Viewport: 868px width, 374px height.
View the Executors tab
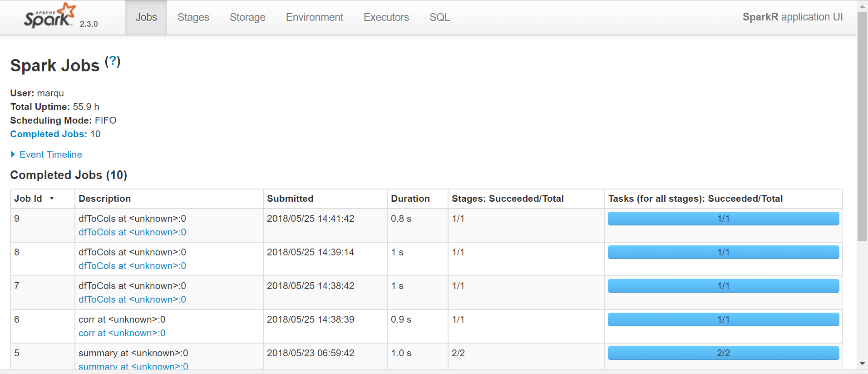(x=386, y=17)
